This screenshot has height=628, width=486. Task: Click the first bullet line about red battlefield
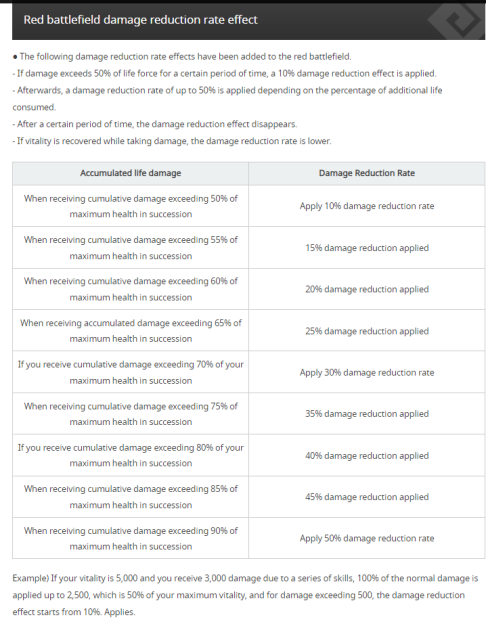click(182, 56)
